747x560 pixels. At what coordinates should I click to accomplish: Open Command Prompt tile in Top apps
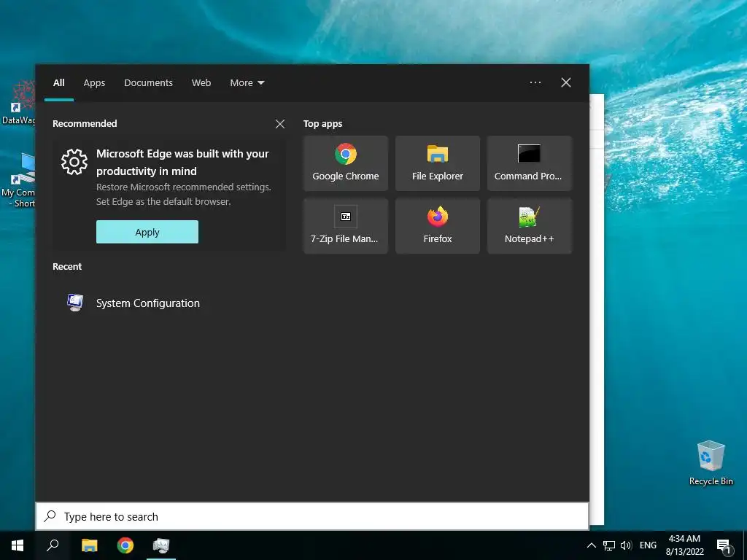(x=530, y=163)
